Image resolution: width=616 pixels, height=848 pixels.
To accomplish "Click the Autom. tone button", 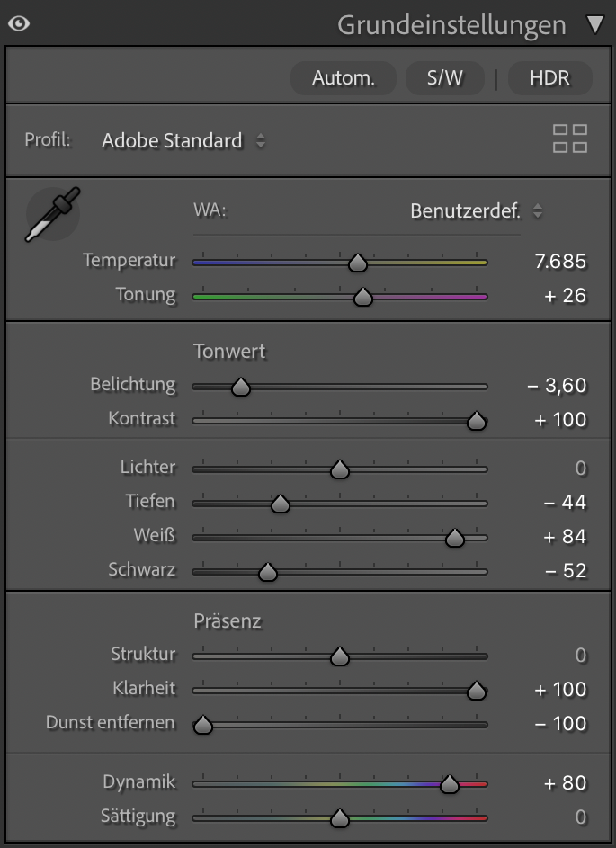I will [343, 78].
